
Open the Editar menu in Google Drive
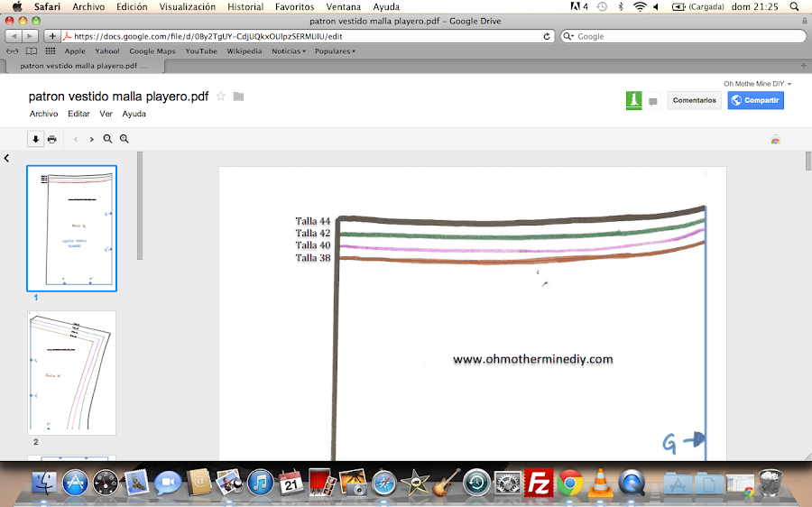78,114
